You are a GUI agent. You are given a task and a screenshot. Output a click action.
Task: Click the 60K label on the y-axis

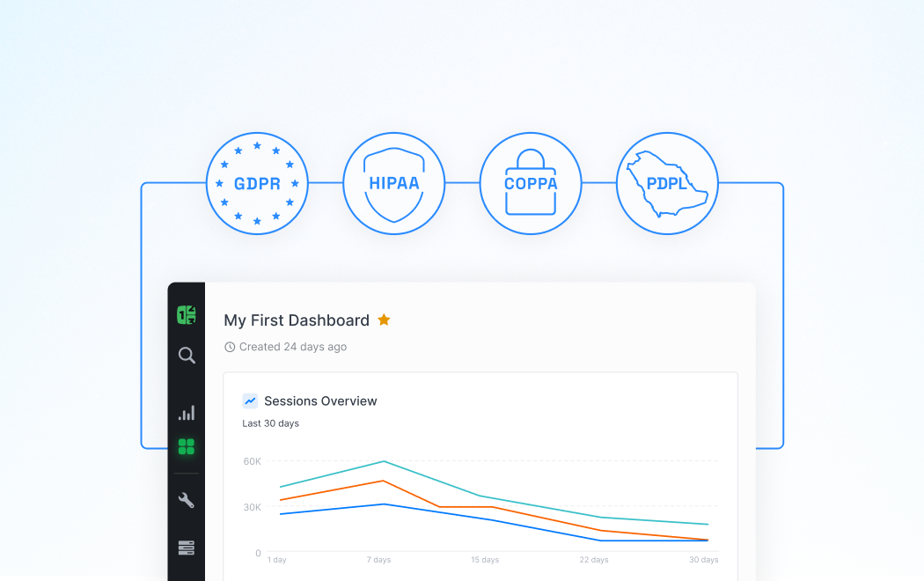[x=251, y=461]
